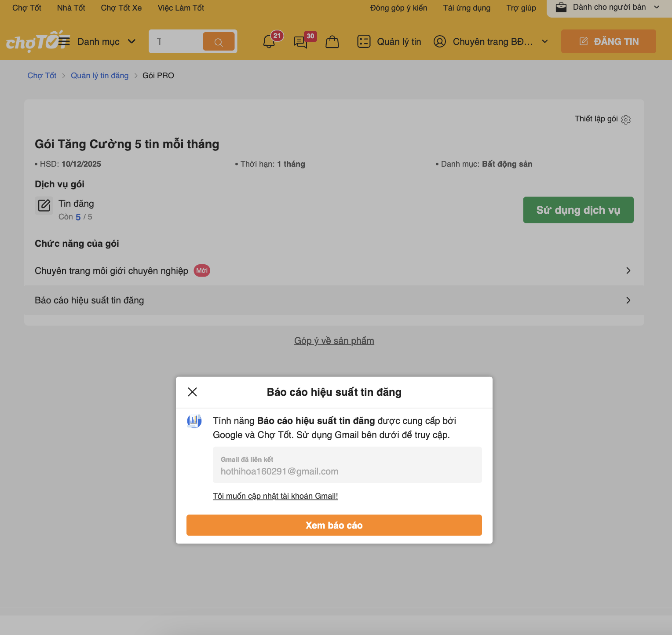Image resolution: width=672 pixels, height=635 pixels.
Task: Click the update Gmail account link
Action: [275, 496]
